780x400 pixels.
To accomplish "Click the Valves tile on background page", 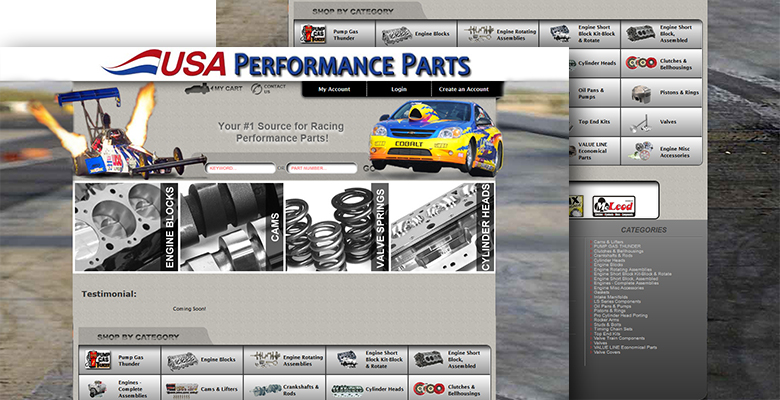I will pos(662,122).
